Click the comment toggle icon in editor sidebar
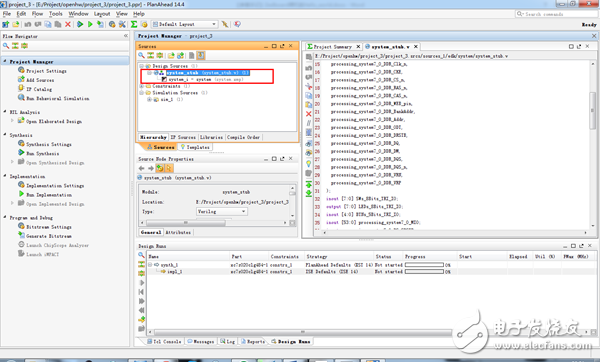Screen dimensions: 600x362 pyautogui.click(x=309, y=123)
